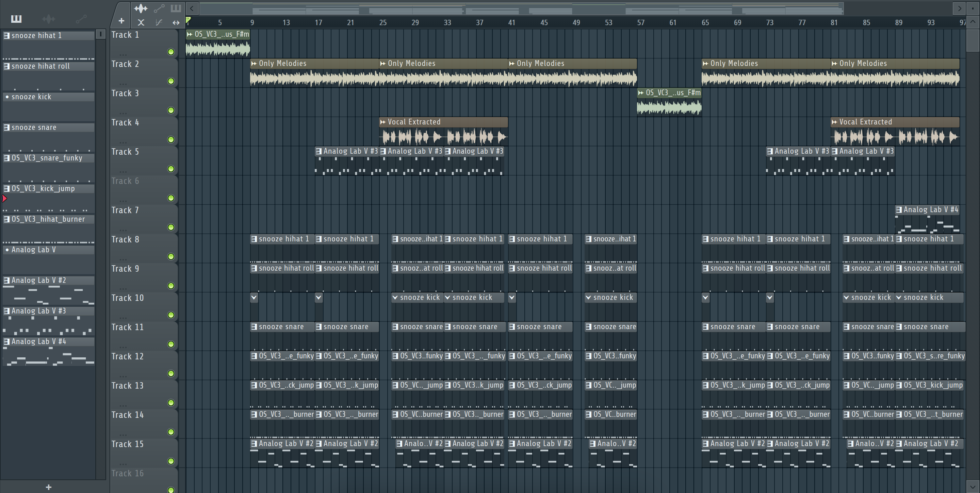Click the green song position marker at bar 1

(188, 21)
